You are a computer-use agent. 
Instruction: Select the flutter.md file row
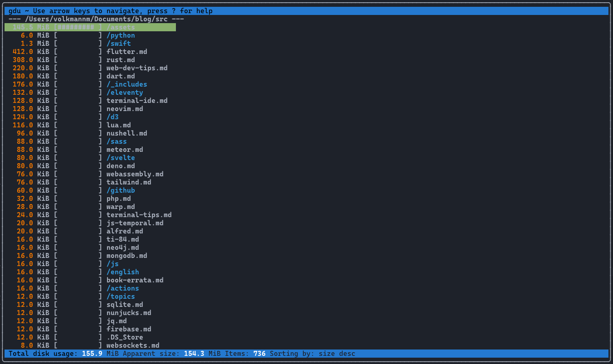click(126, 52)
